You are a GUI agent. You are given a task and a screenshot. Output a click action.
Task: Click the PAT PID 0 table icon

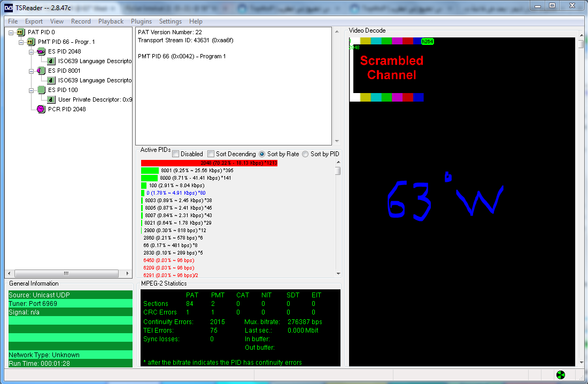(x=21, y=32)
